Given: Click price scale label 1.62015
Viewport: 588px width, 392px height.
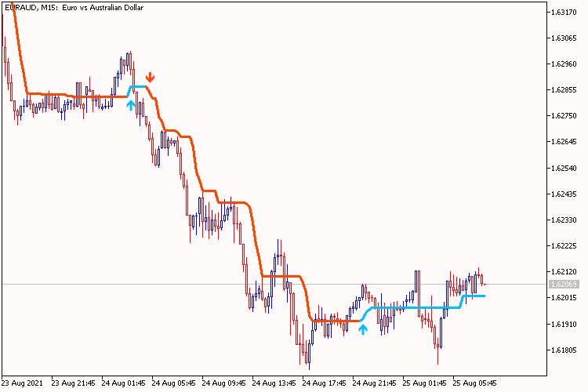Looking at the screenshot, I should click(x=564, y=298).
